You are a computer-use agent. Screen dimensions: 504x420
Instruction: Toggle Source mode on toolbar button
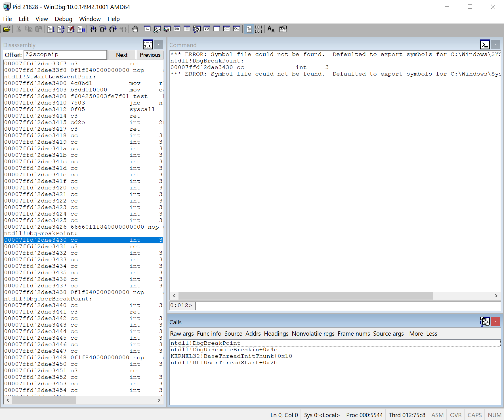(x=249, y=29)
